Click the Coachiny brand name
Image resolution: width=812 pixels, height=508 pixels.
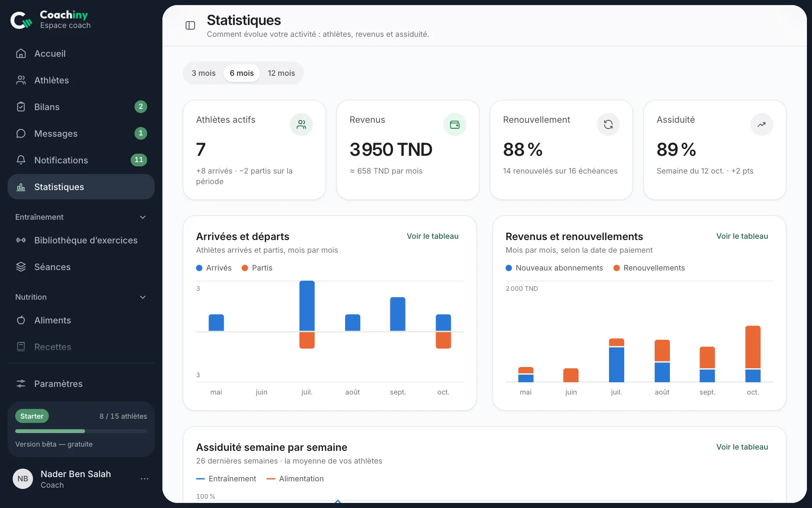coord(64,15)
